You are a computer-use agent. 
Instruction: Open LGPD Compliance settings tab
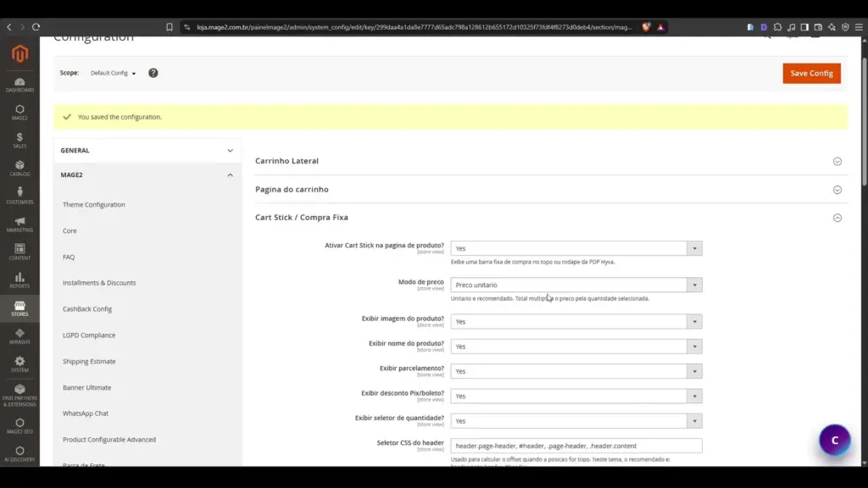click(89, 335)
